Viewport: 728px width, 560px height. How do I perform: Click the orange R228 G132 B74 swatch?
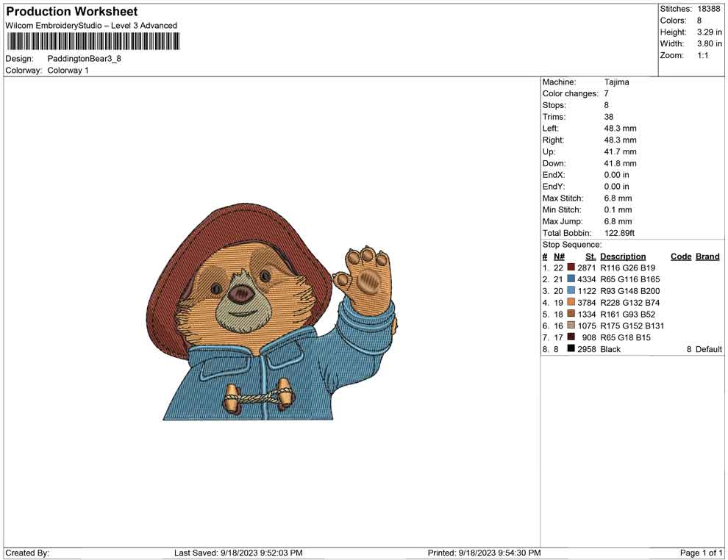click(571, 302)
